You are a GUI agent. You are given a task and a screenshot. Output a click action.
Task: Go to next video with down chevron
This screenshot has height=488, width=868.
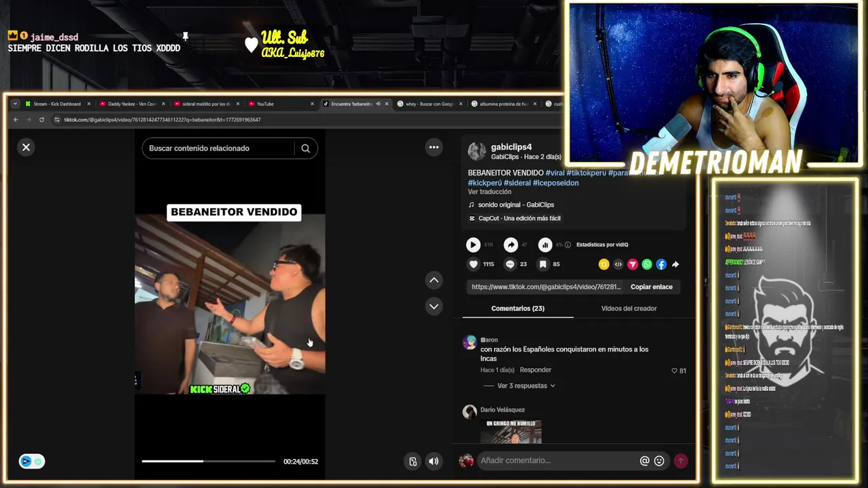coord(434,306)
